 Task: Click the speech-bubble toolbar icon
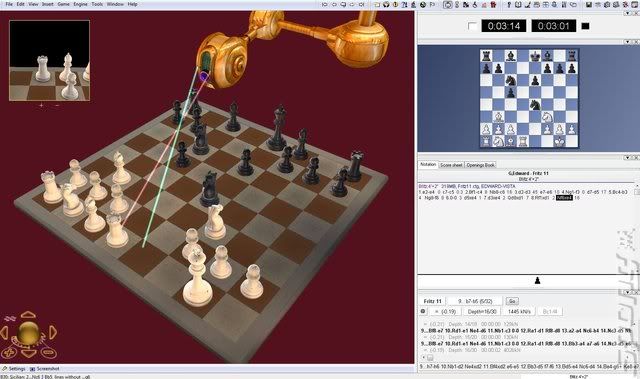point(343,4)
